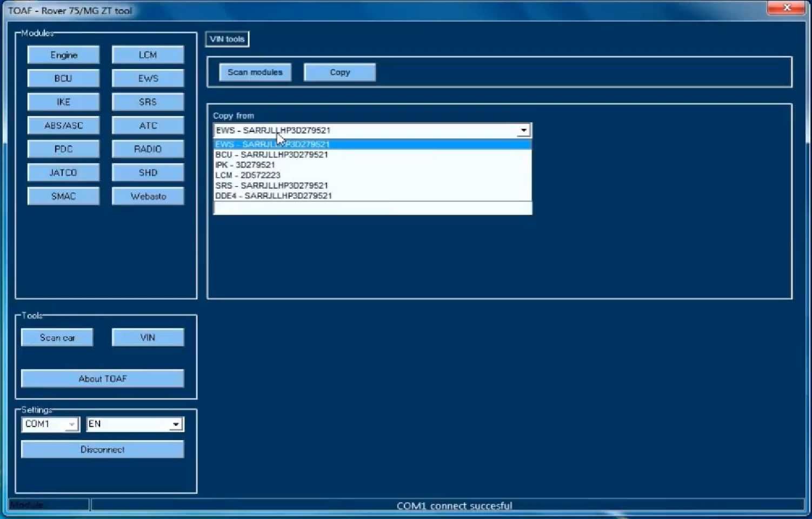812x519 pixels.
Task: Click the ABS/ASC module button
Action: click(x=63, y=125)
